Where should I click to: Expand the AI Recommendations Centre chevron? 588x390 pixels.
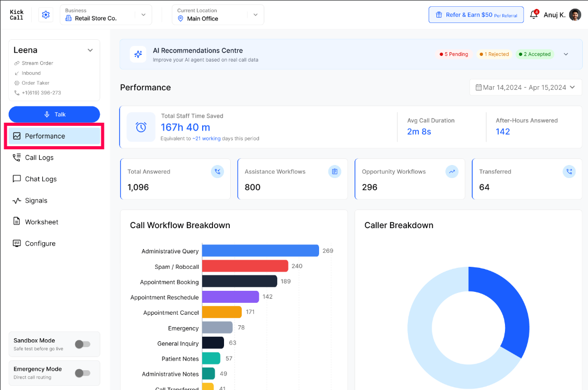(x=566, y=54)
